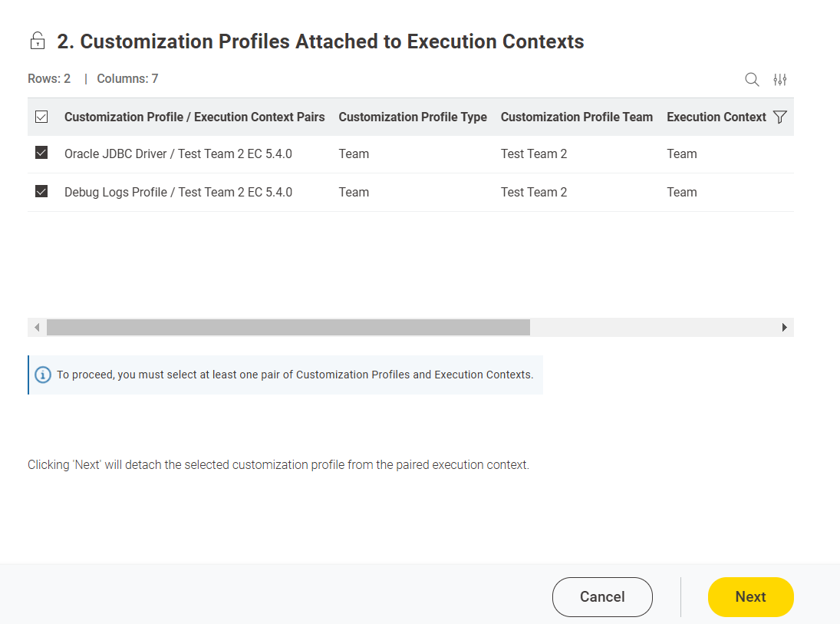Uncheck the Oracle JDBC Driver row checkbox
This screenshot has height=624, width=840.
(41, 154)
